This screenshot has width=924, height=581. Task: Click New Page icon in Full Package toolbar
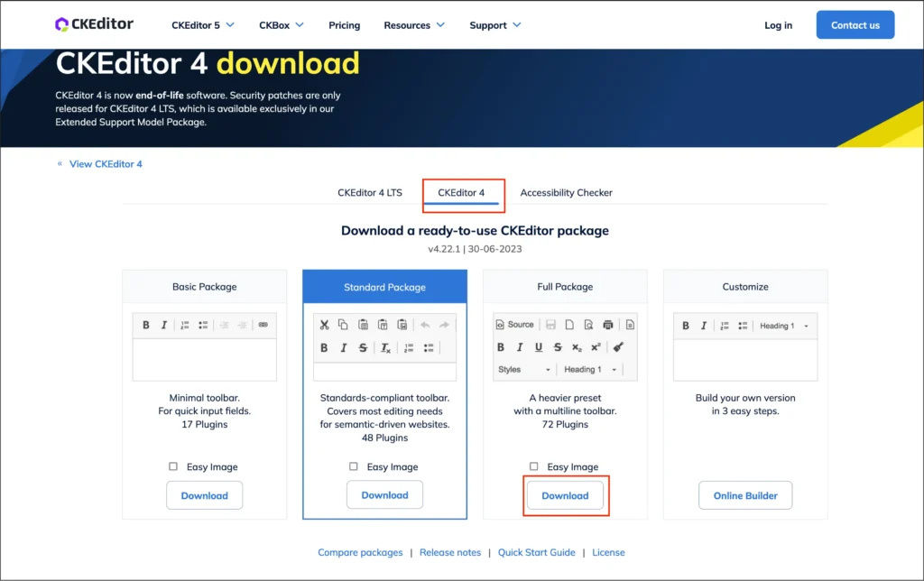click(x=569, y=325)
